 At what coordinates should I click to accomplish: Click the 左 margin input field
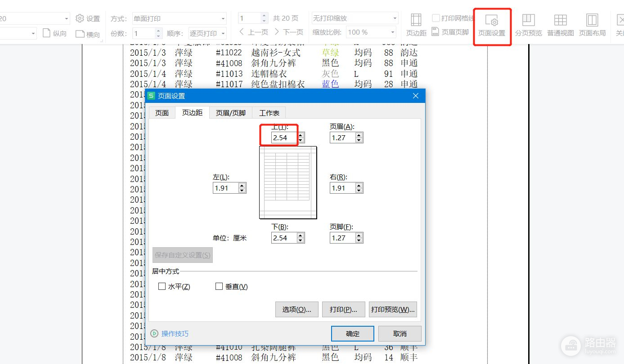tap(225, 188)
